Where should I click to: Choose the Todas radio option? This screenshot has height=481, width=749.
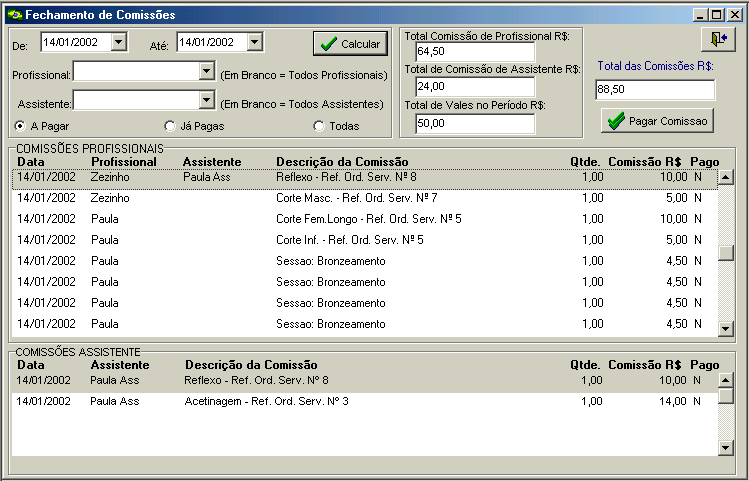(x=319, y=126)
